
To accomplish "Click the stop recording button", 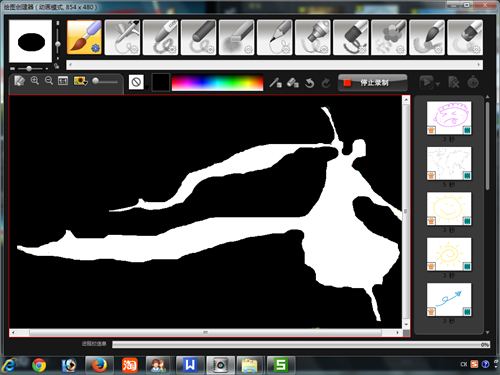I will click(373, 83).
